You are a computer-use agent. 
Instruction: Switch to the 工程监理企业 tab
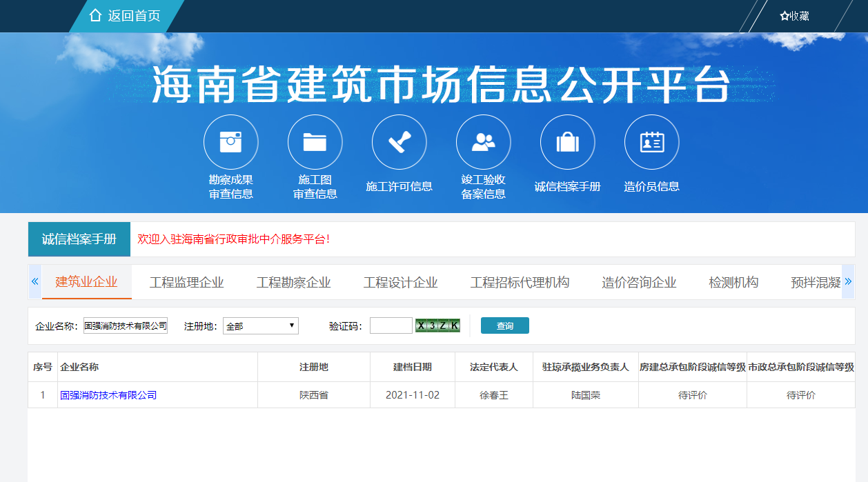pyautogui.click(x=186, y=281)
